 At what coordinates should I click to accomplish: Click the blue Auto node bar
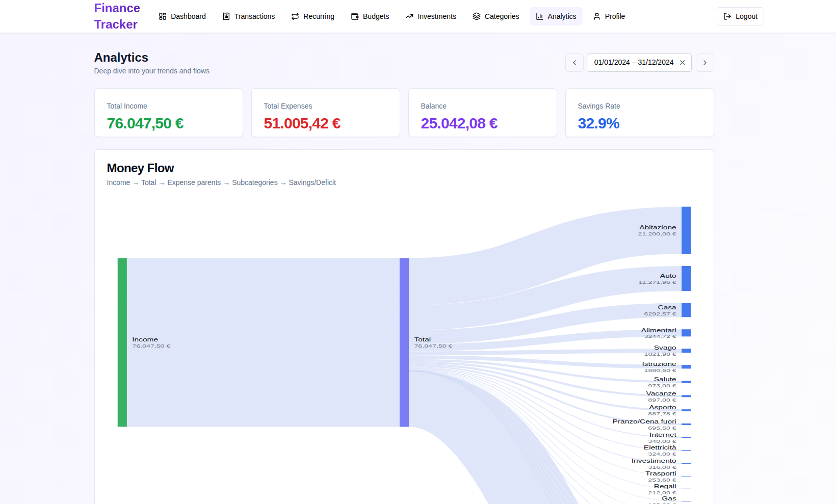click(686, 278)
